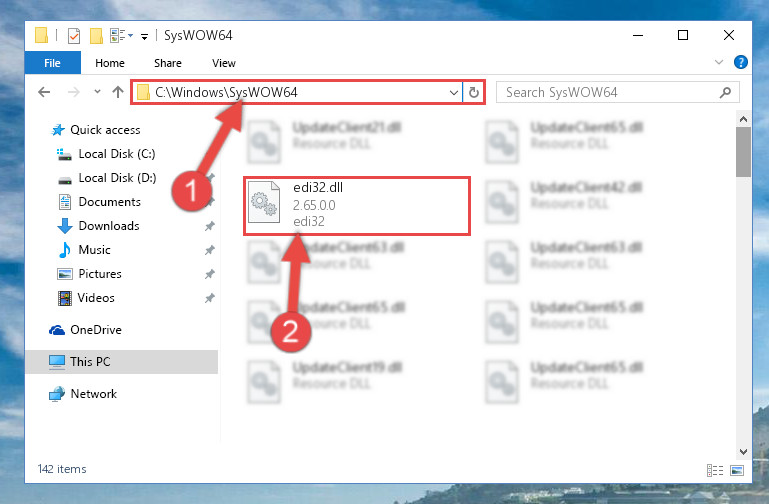
Task: Click the scroll up arrow of file list
Action: [743, 119]
